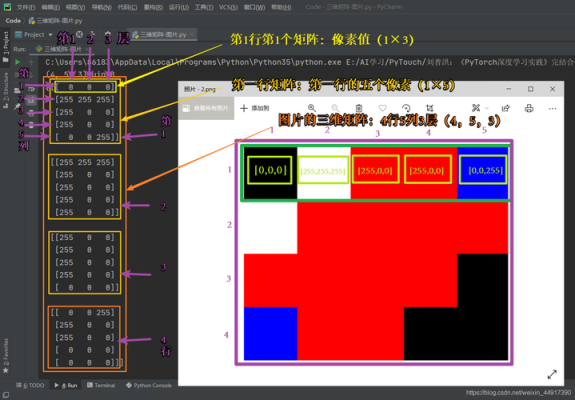Click the add-to button with plus sign

pos(254,108)
